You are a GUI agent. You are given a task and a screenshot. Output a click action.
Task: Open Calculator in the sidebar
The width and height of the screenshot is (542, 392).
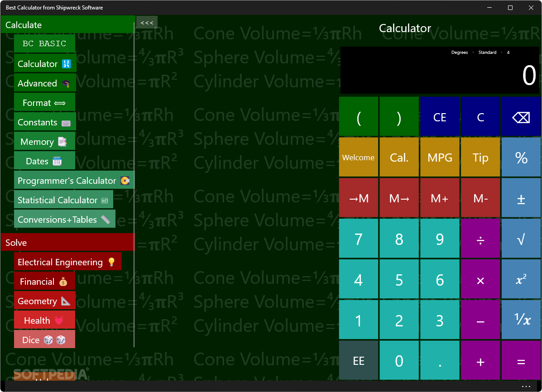pos(45,64)
